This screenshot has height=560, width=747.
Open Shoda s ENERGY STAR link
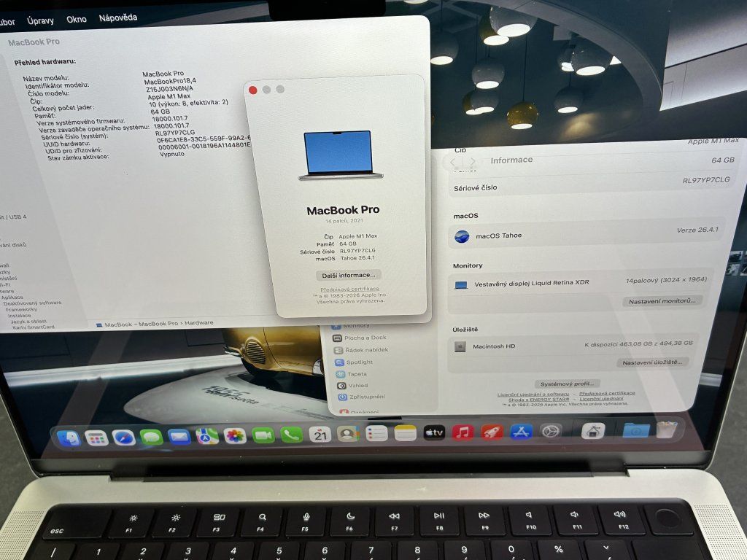coord(538,400)
